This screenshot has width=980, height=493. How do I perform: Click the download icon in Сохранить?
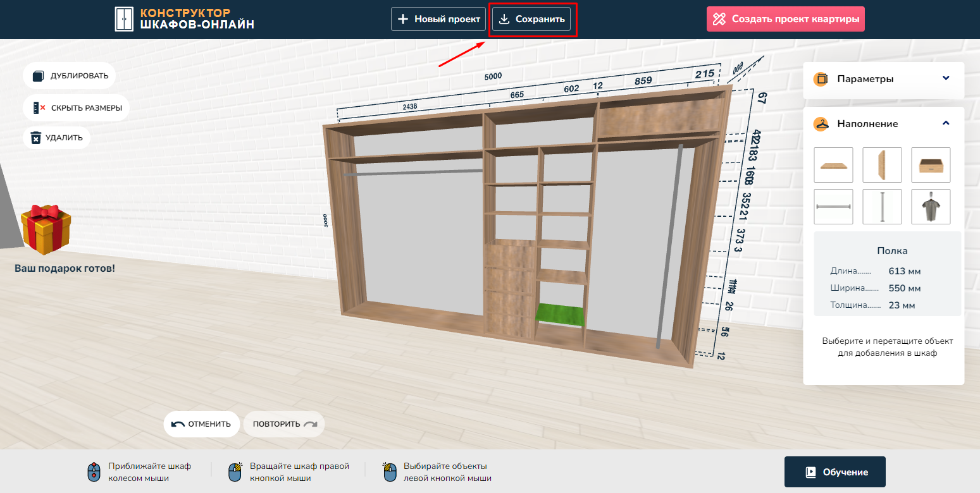(x=504, y=19)
